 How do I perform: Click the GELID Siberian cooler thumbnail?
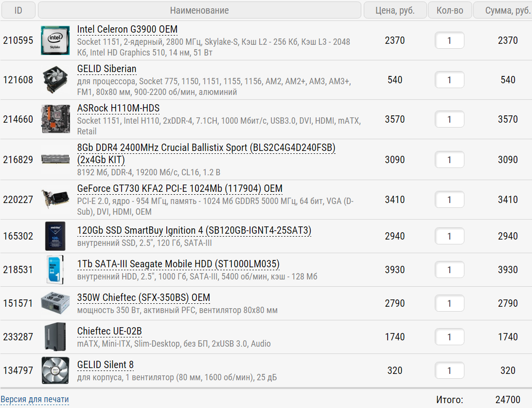[x=55, y=80]
